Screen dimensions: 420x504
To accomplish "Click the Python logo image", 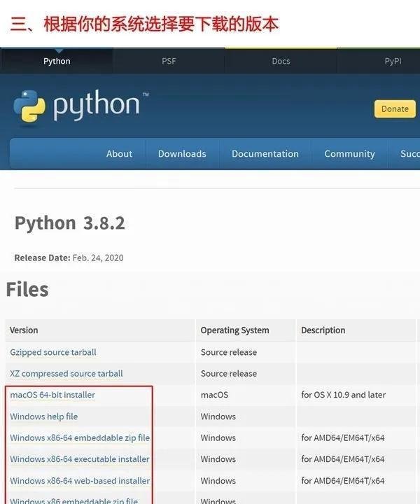I will coord(80,106).
